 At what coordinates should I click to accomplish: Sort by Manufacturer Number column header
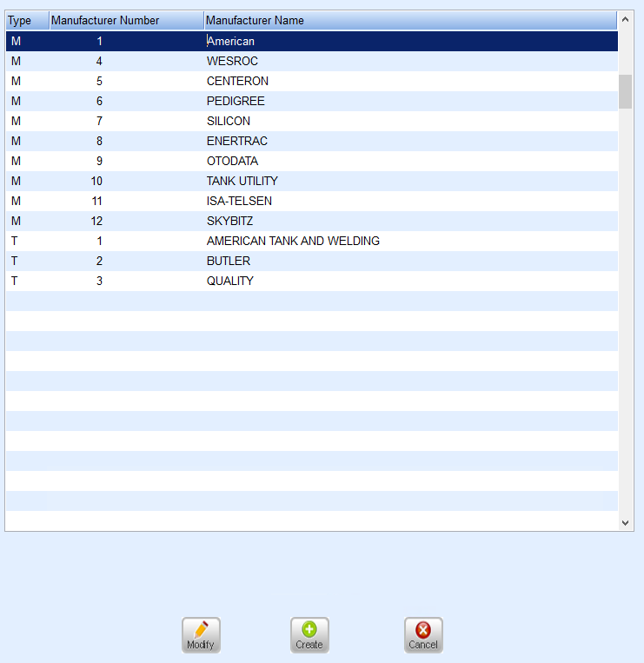click(x=126, y=20)
